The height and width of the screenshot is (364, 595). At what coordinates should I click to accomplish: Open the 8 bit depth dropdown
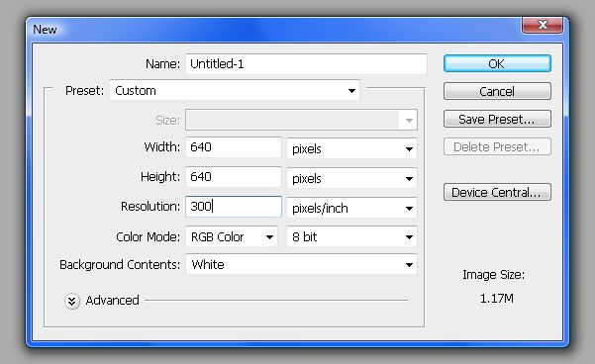(x=351, y=237)
